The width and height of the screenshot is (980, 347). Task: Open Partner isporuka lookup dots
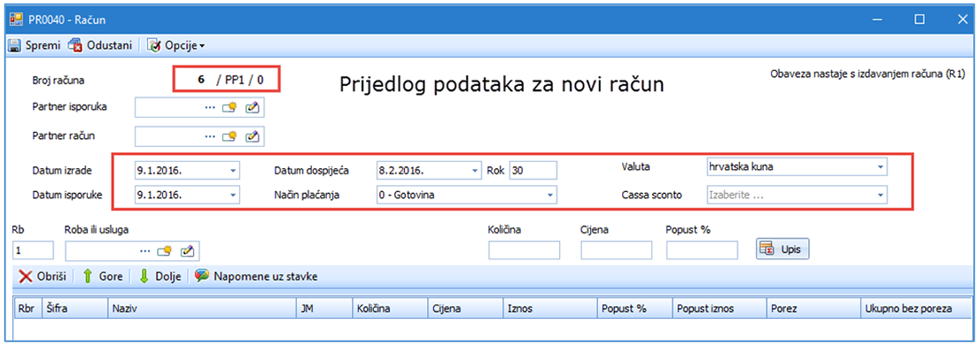(209, 107)
